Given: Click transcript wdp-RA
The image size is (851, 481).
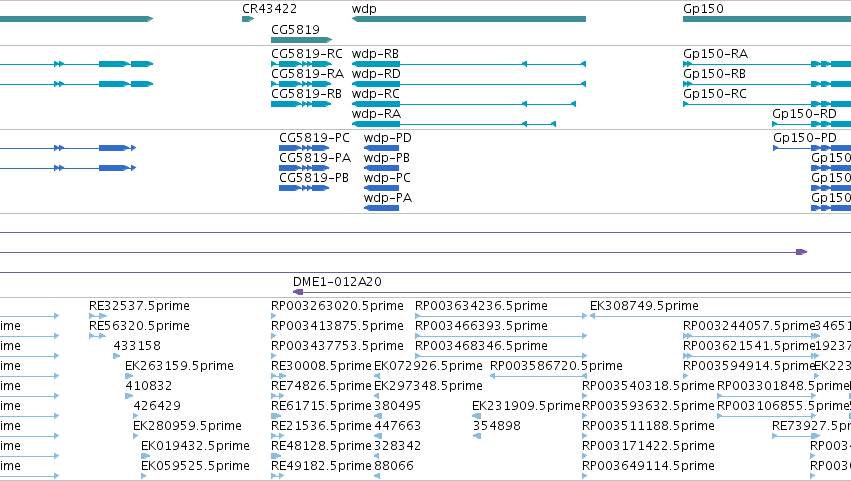Looking at the screenshot, I should pyautogui.click(x=454, y=124).
